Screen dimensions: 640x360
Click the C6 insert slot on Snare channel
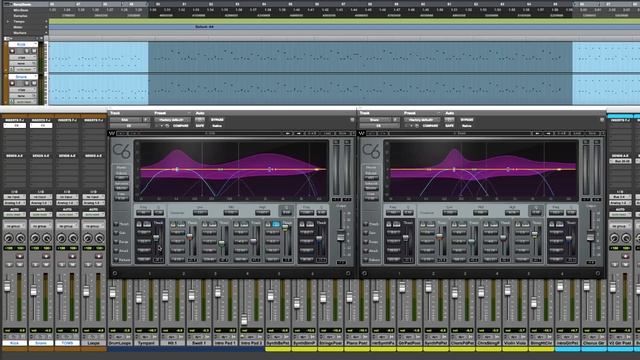[41, 126]
